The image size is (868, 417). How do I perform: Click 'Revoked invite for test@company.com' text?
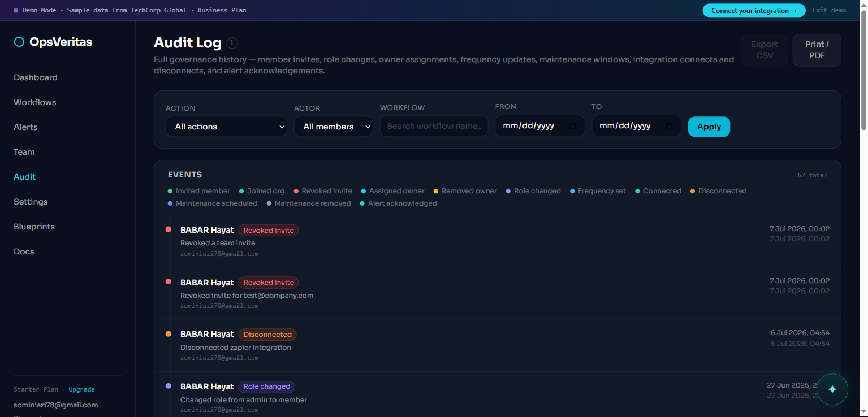click(x=247, y=295)
